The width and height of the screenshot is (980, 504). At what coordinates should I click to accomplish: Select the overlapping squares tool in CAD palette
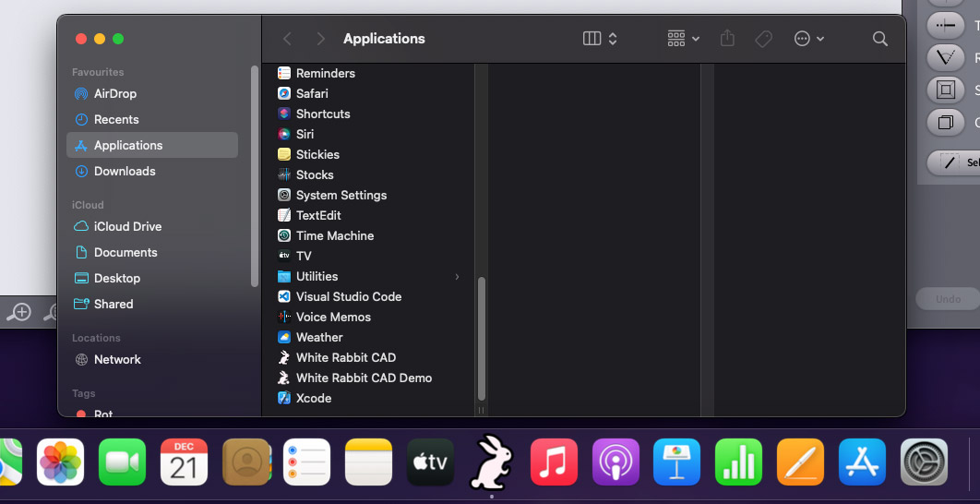coord(946,122)
